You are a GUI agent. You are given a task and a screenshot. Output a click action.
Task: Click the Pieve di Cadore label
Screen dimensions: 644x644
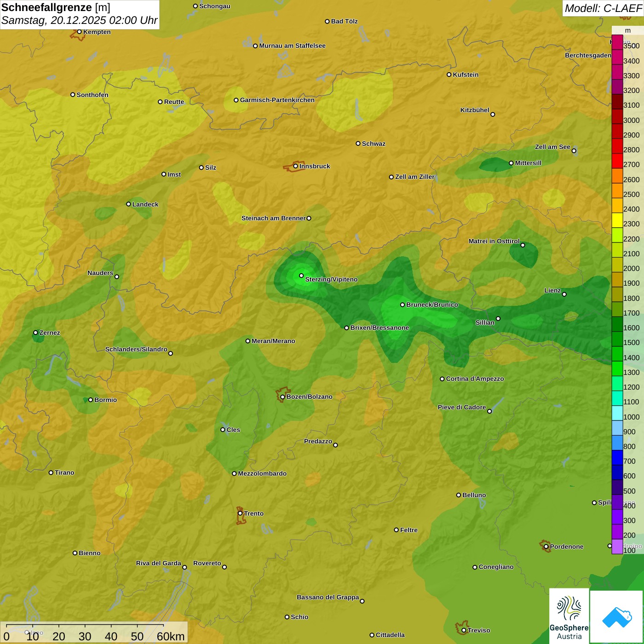click(x=462, y=407)
